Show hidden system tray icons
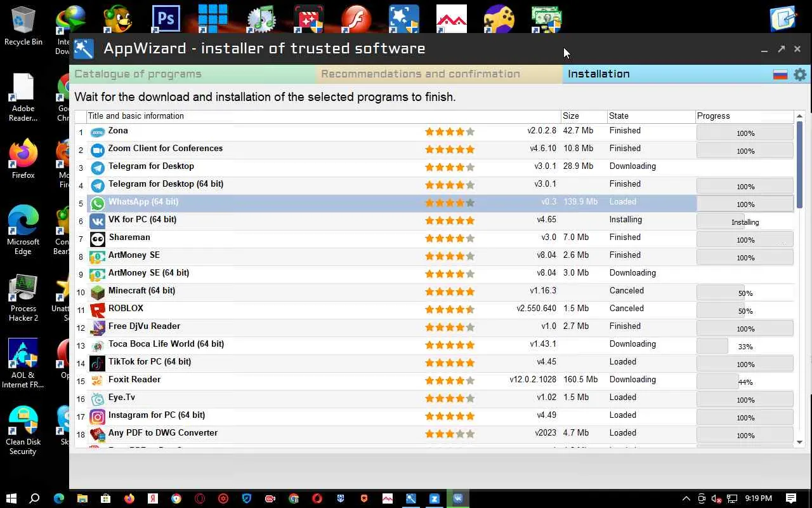This screenshot has height=508, width=812. 686,498
